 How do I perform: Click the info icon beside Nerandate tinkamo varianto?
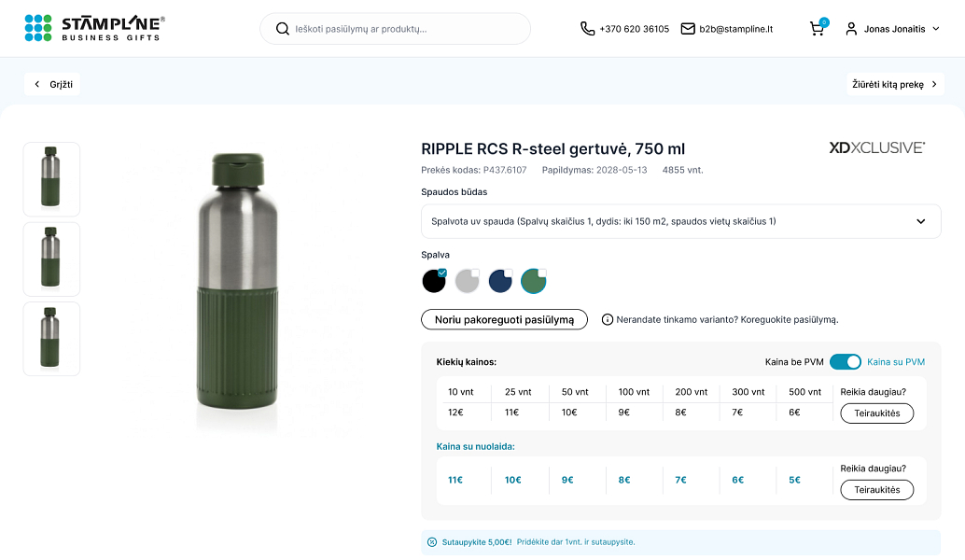click(x=608, y=319)
